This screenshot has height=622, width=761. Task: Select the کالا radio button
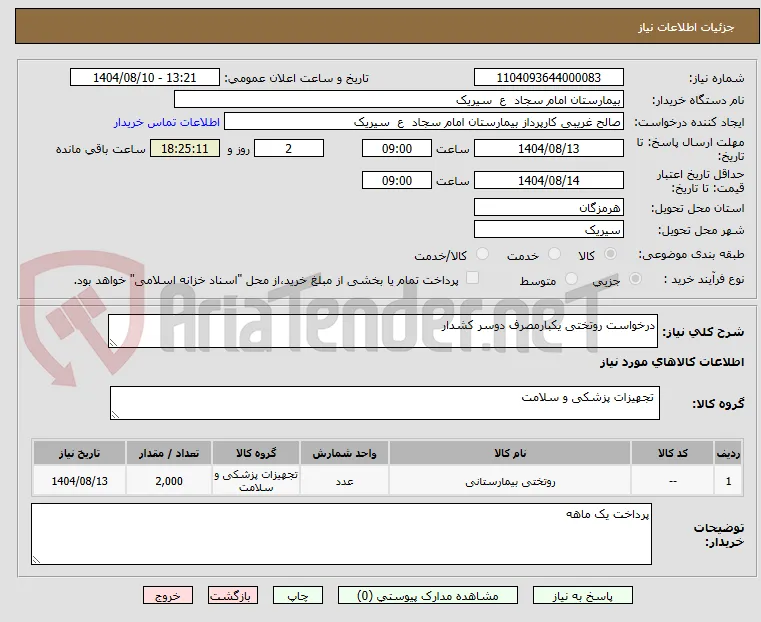coord(611,254)
